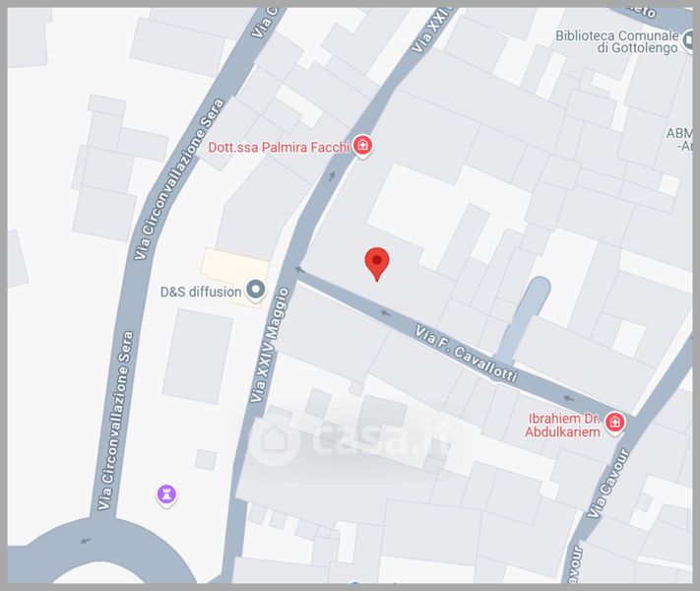Click the D&S diffusion text label
The width and height of the screenshot is (700, 591).
click(x=201, y=292)
